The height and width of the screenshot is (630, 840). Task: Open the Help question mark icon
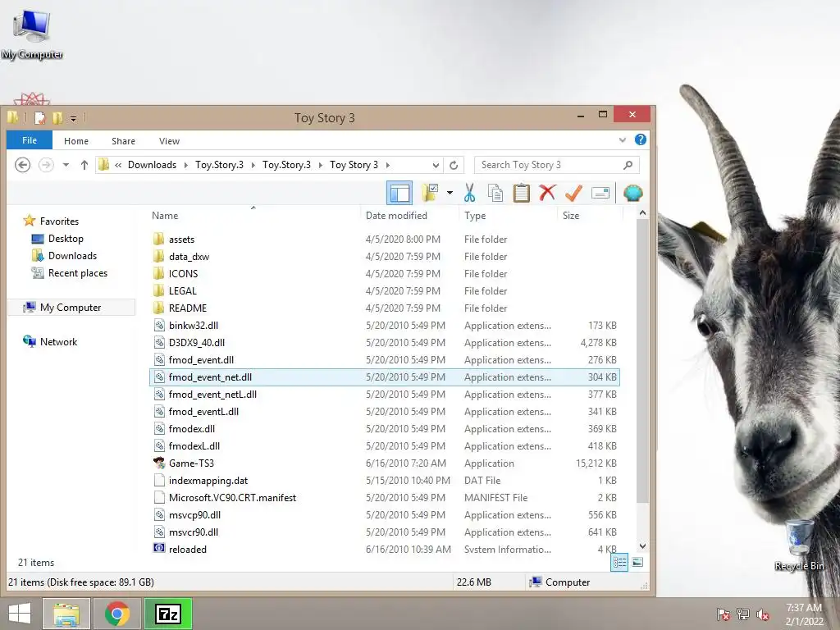coord(640,139)
